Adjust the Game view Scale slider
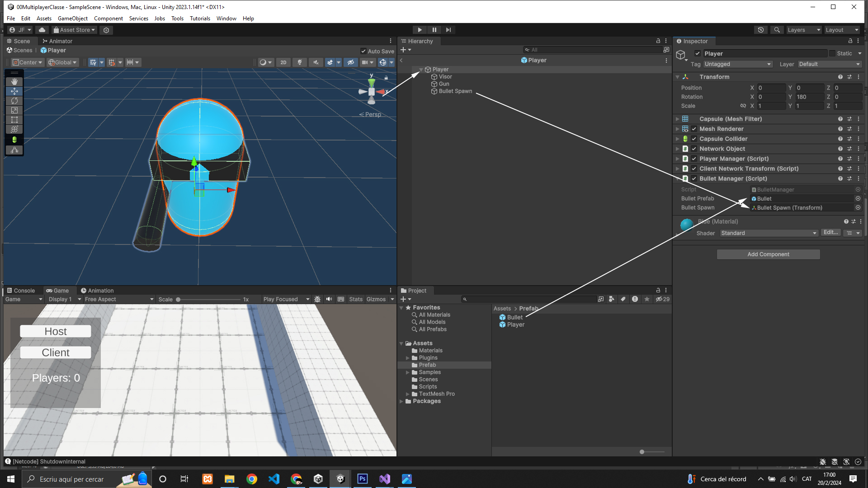This screenshot has height=488, width=868. [178, 299]
